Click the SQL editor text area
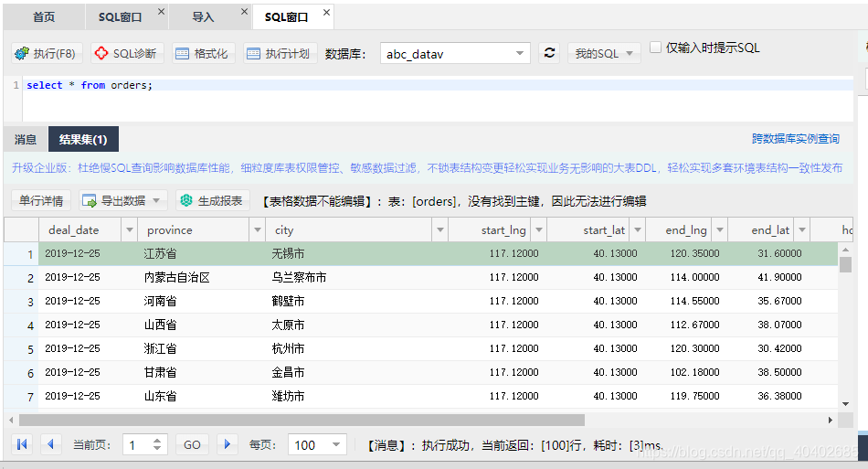This screenshot has width=868, height=469. [438, 100]
